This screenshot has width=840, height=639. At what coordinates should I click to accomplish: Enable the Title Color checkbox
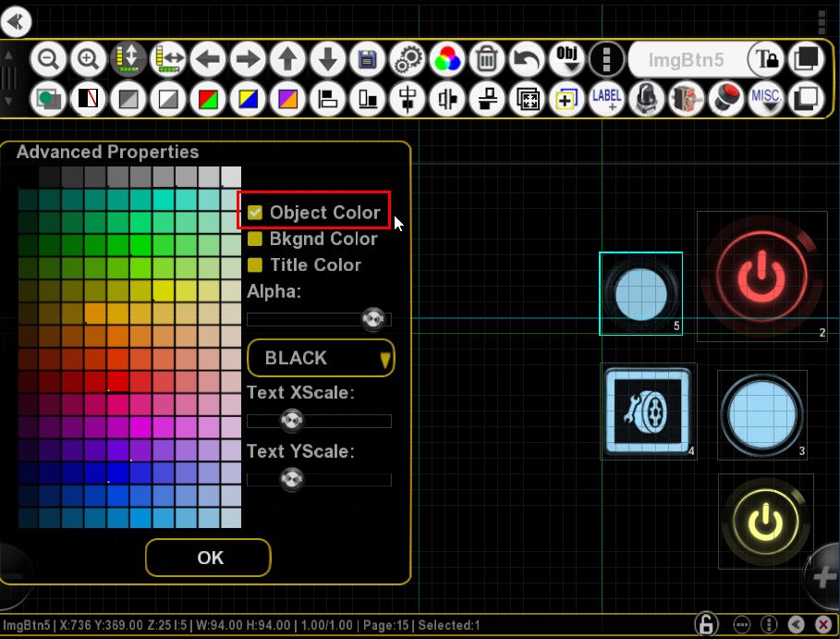point(255,264)
